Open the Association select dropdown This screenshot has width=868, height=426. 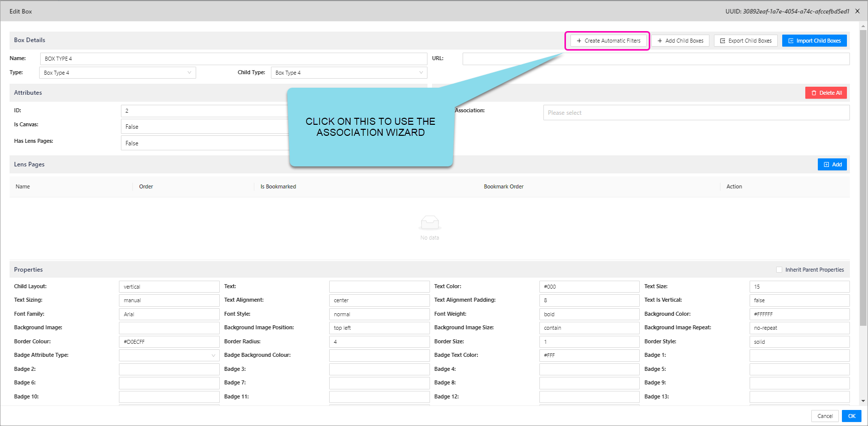pyautogui.click(x=696, y=113)
